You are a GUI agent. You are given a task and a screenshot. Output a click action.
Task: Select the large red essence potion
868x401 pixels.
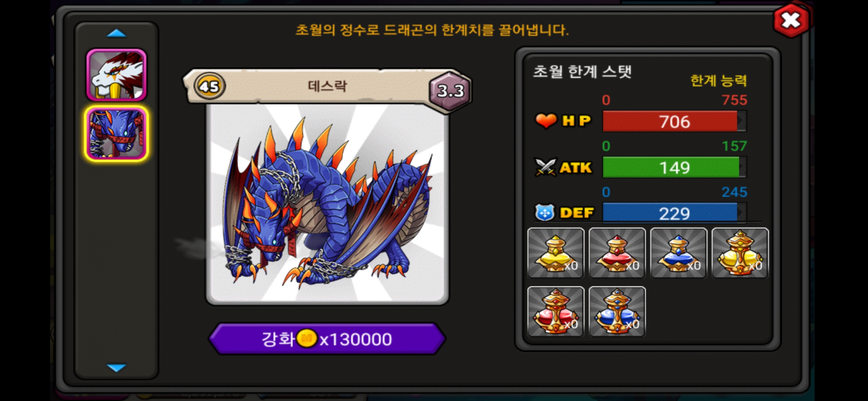point(556,312)
